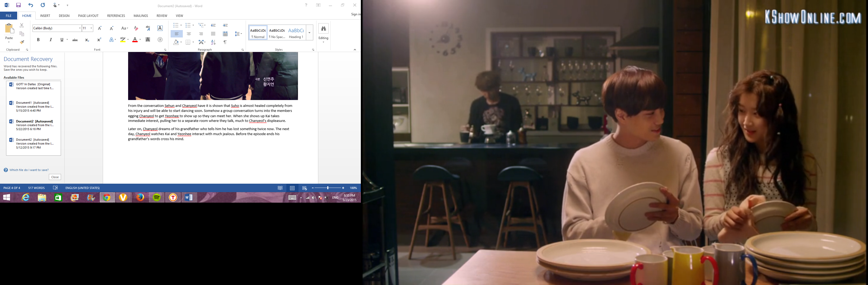Center the paragraph text
868x285 pixels.
click(189, 34)
